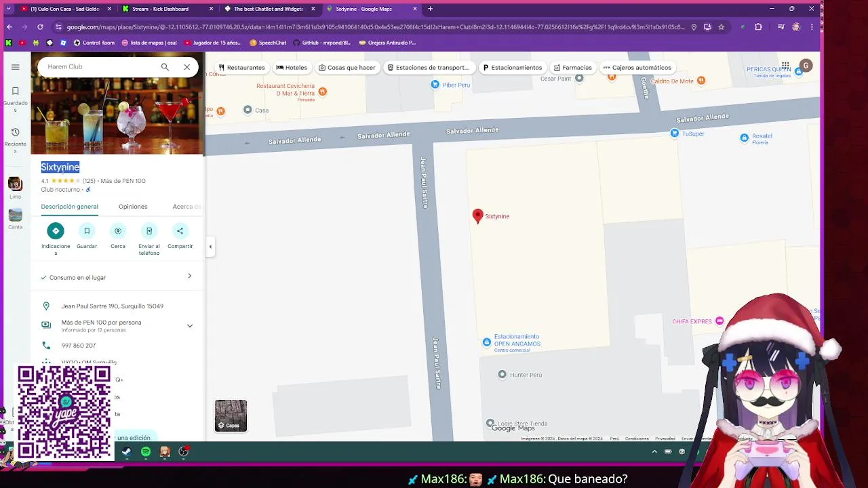Open Control Room bookmark

pyautogui.click(x=94, y=43)
